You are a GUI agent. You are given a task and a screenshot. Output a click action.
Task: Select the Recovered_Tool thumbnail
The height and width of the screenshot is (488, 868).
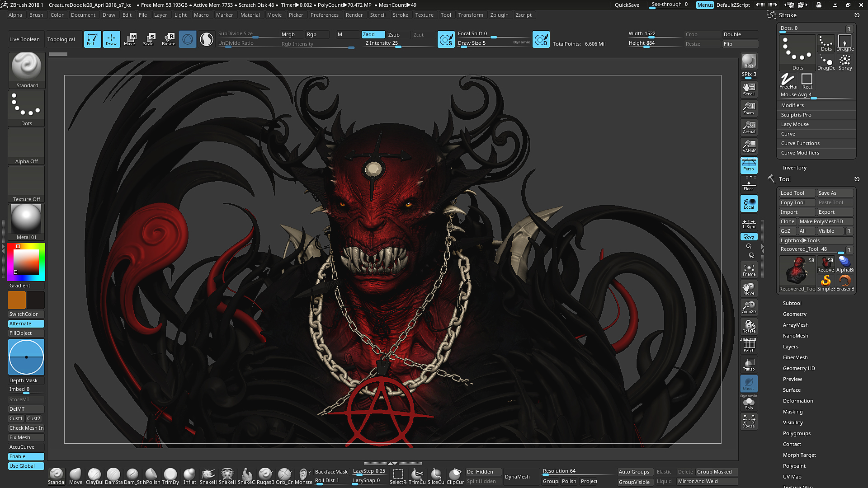pos(797,274)
